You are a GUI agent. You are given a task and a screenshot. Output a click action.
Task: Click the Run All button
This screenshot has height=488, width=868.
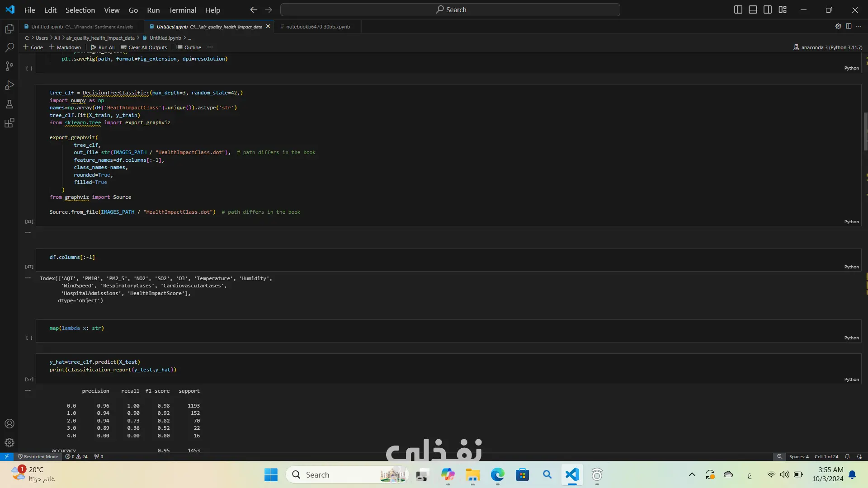[103, 47]
